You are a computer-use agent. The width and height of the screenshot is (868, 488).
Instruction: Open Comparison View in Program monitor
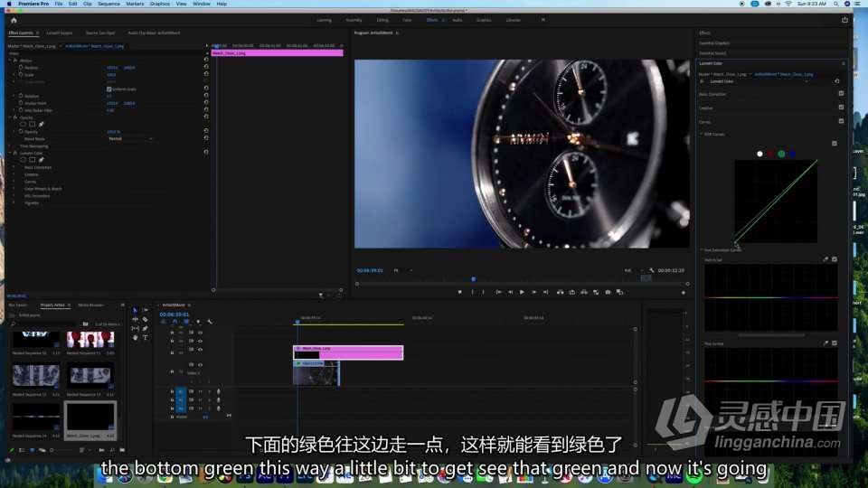[619, 292]
